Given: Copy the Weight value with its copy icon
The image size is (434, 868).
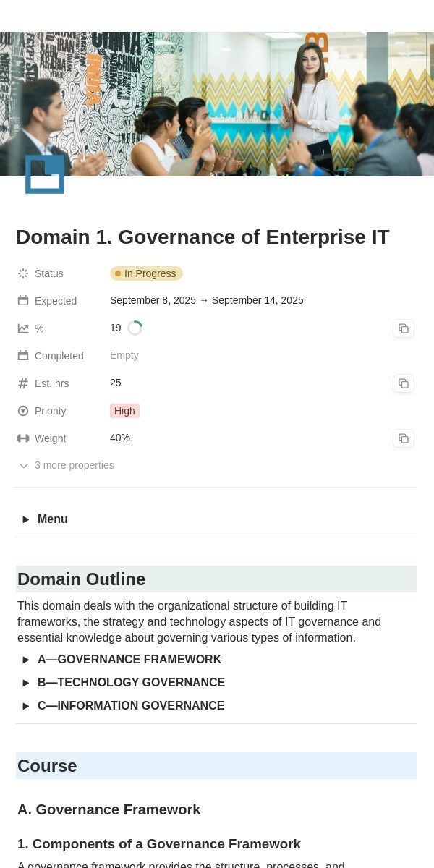Looking at the screenshot, I should (x=404, y=438).
